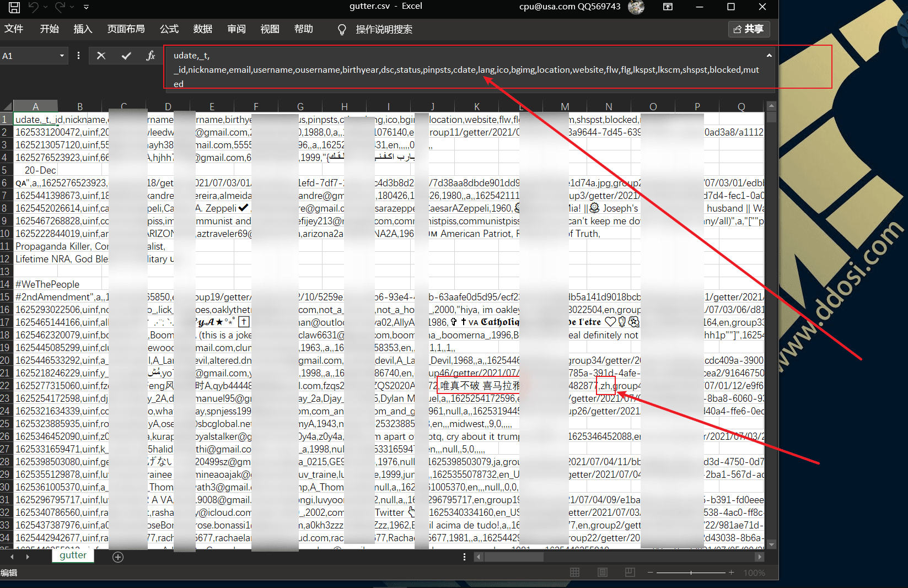908x588 pixels.
Task: Click the zoom out minus button
Action: point(650,573)
